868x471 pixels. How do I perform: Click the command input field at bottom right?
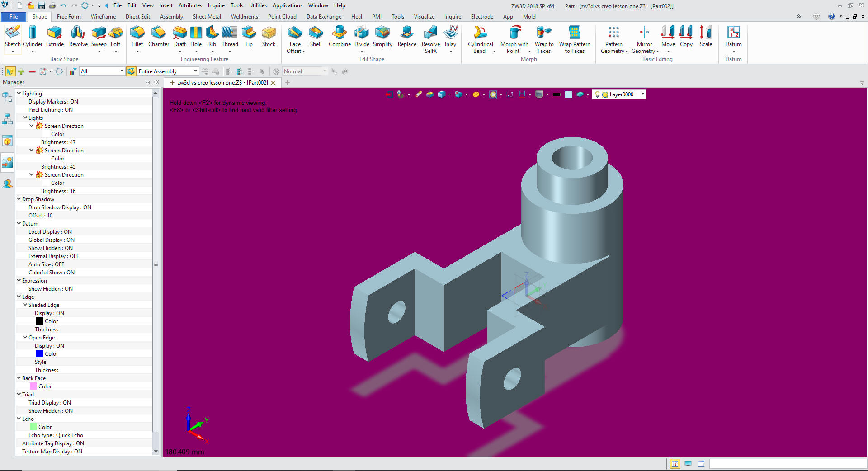point(787,464)
